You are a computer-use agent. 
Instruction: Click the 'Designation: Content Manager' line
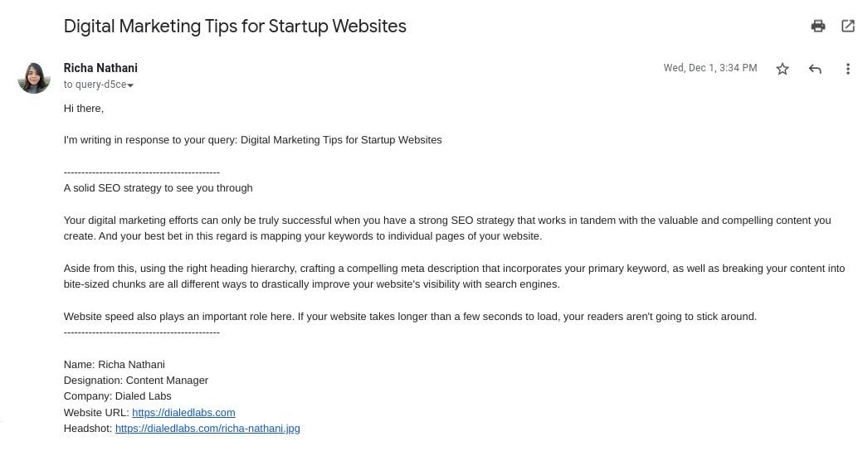pos(135,381)
